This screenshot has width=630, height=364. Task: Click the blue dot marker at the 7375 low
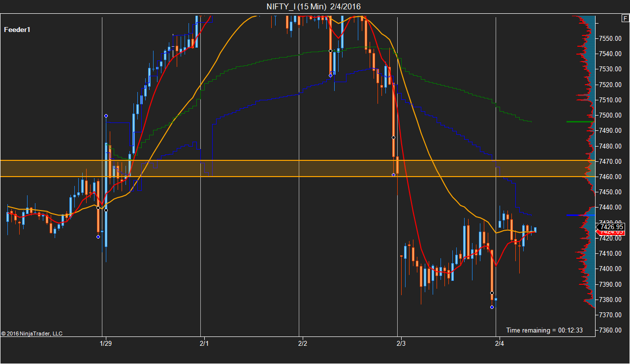coord(492,307)
